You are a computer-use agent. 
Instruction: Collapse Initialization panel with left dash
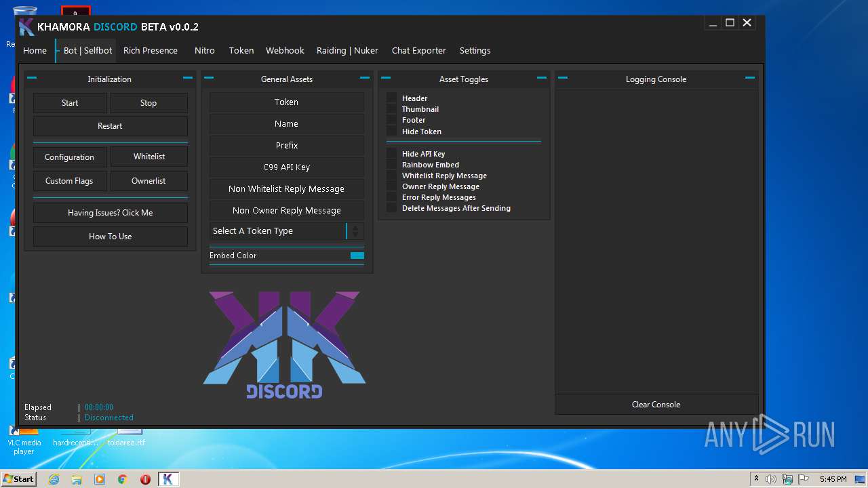point(32,78)
